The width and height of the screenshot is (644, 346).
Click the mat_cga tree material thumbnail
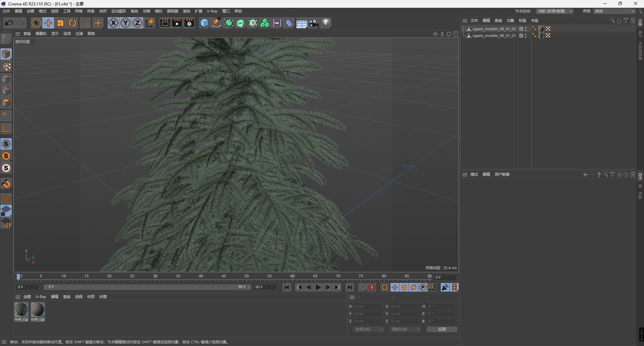(21, 309)
